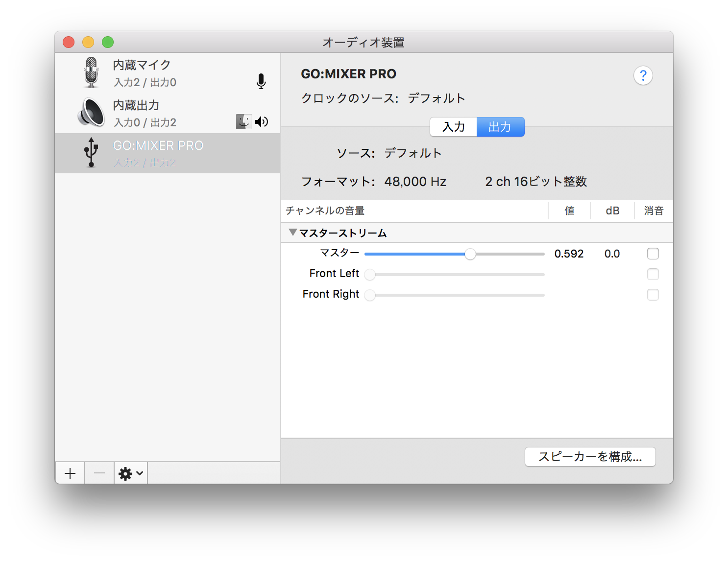Click the 消音 column header
Screen dimensions: 728x562
pyautogui.click(x=654, y=211)
